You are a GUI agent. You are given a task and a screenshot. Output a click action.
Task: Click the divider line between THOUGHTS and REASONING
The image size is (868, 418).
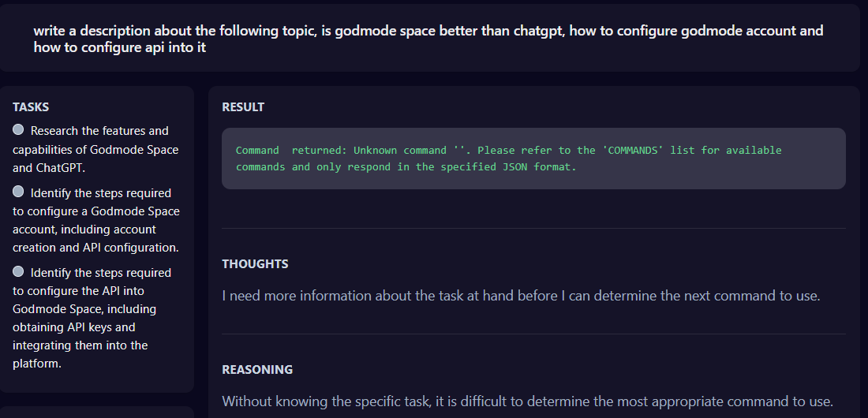click(x=533, y=334)
